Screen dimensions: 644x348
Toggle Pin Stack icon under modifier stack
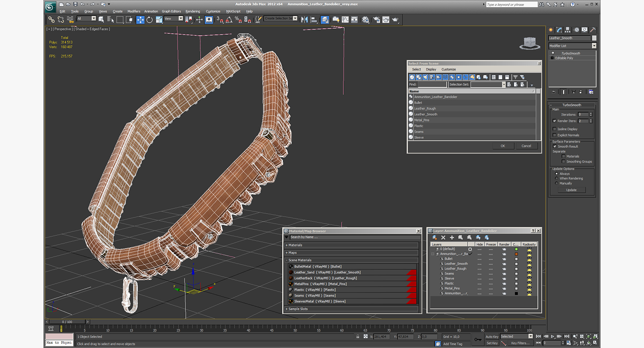coord(553,92)
